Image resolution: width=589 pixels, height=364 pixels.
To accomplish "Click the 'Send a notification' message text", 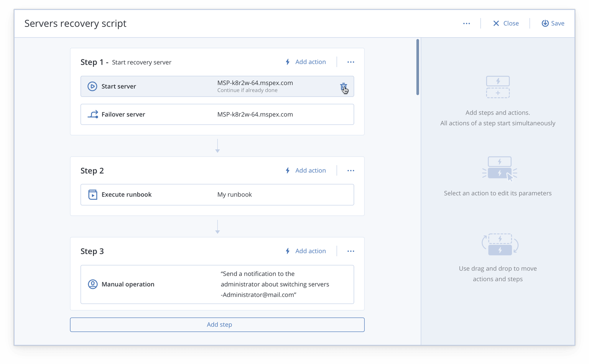I will [x=275, y=284].
